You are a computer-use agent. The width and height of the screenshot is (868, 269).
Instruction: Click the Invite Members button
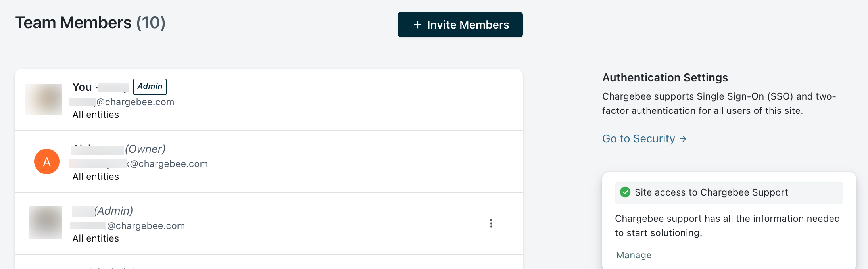[460, 25]
